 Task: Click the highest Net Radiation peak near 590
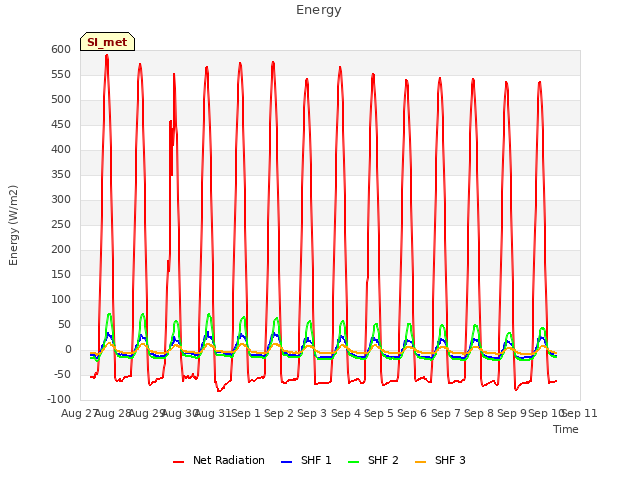point(107,55)
